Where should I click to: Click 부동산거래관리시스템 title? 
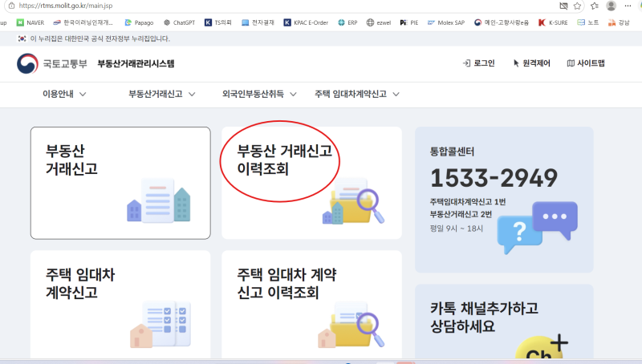(x=136, y=63)
